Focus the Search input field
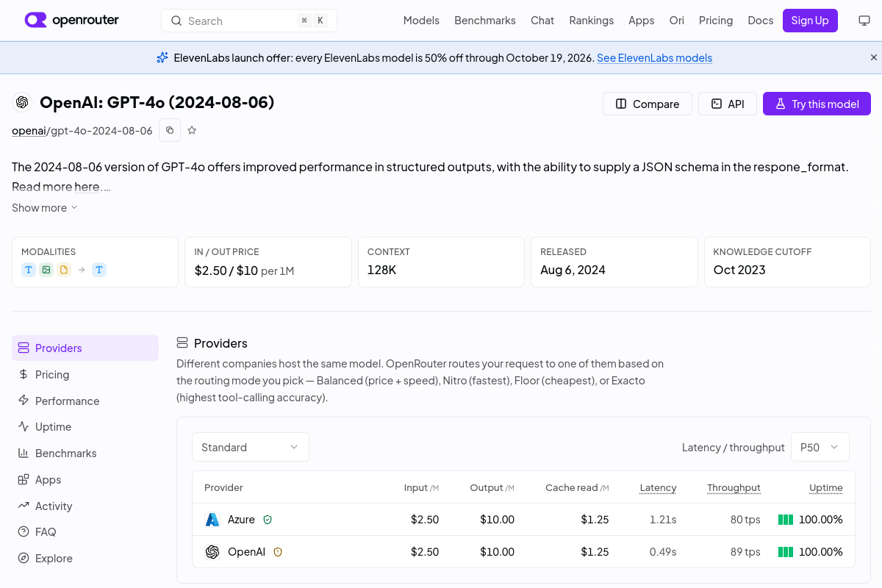Image resolution: width=882 pixels, height=588 pixels. (249, 21)
